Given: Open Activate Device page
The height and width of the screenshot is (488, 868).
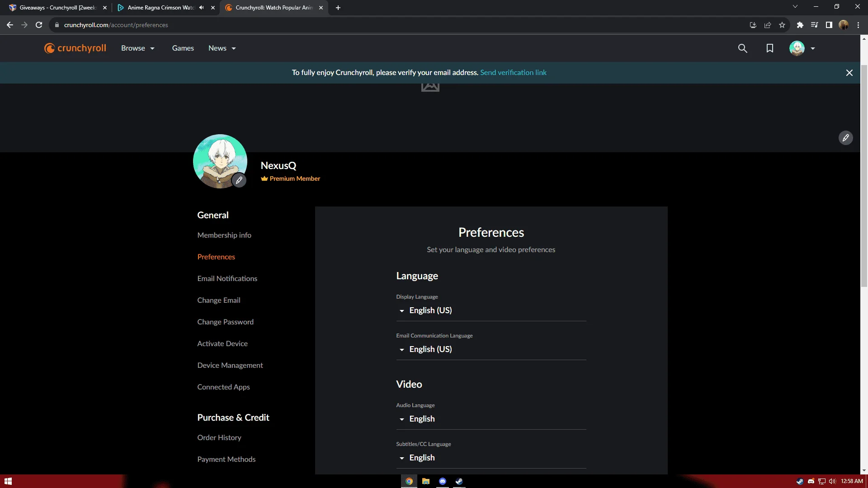Looking at the screenshot, I should coord(222,344).
